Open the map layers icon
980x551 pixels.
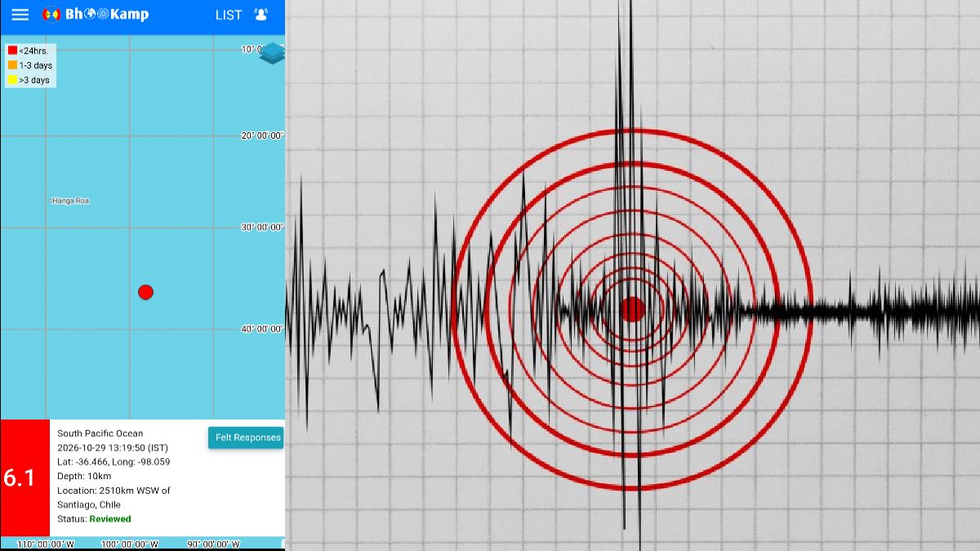point(272,53)
